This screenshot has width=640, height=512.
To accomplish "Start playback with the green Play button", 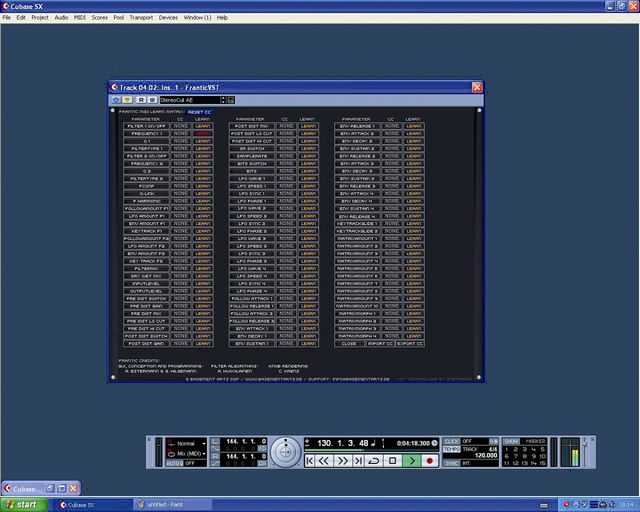I will [x=411, y=461].
